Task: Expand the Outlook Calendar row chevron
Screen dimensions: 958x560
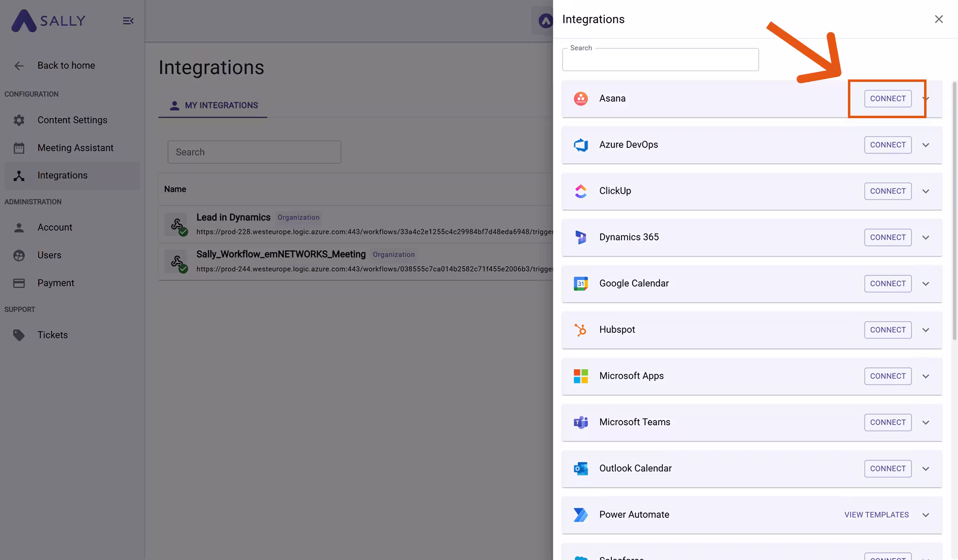Action: (926, 469)
